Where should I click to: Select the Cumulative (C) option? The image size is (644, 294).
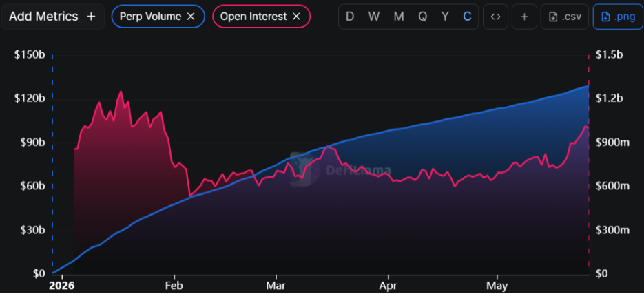(467, 17)
